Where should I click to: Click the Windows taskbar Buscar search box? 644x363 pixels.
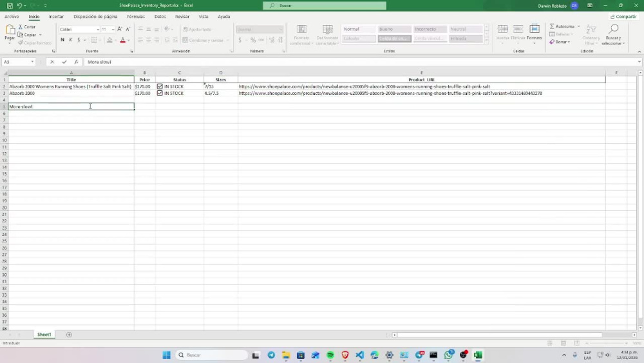(x=213, y=355)
